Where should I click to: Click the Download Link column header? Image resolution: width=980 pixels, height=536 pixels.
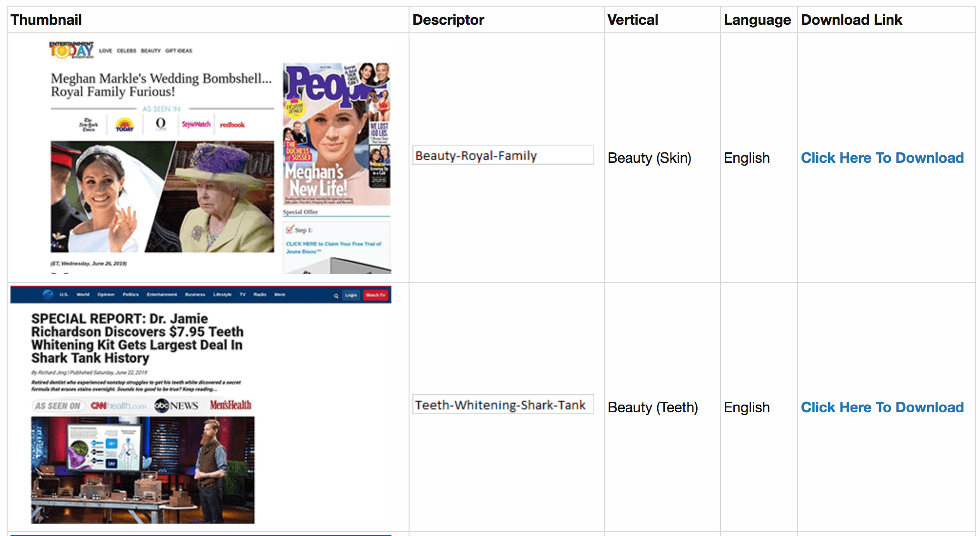(851, 20)
